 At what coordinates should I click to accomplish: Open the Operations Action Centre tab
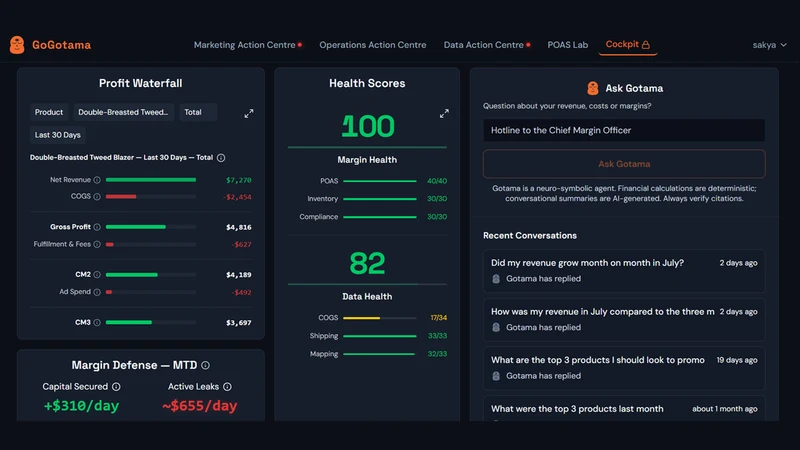pyautogui.click(x=372, y=45)
